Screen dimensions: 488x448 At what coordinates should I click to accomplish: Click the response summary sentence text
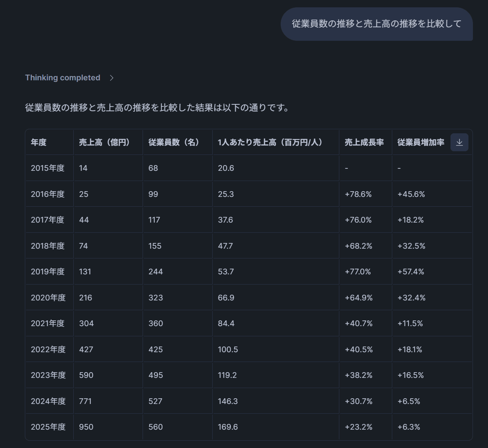(x=157, y=108)
